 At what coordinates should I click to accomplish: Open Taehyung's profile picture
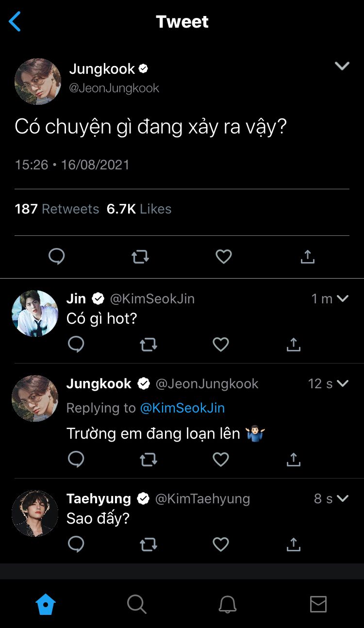point(35,513)
